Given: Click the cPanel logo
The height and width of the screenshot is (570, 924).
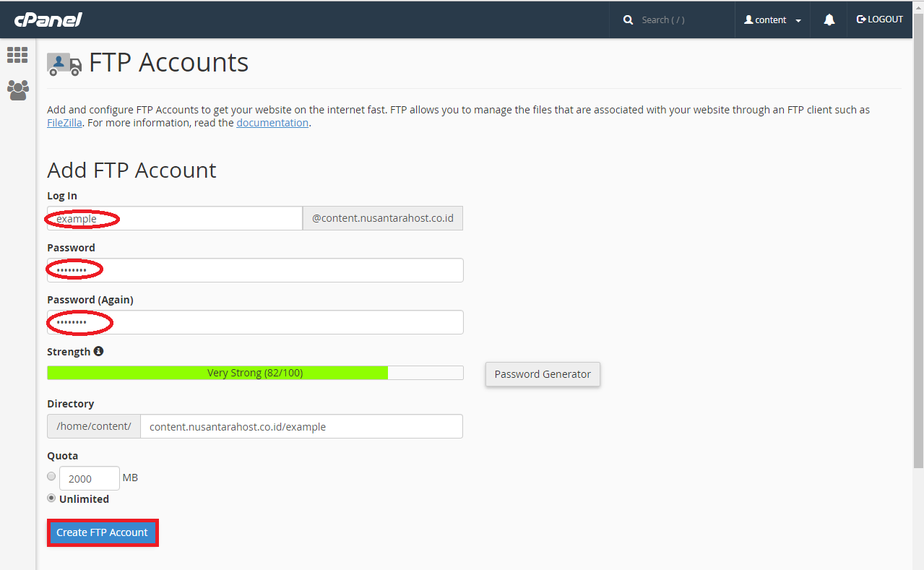Looking at the screenshot, I should (x=48, y=20).
